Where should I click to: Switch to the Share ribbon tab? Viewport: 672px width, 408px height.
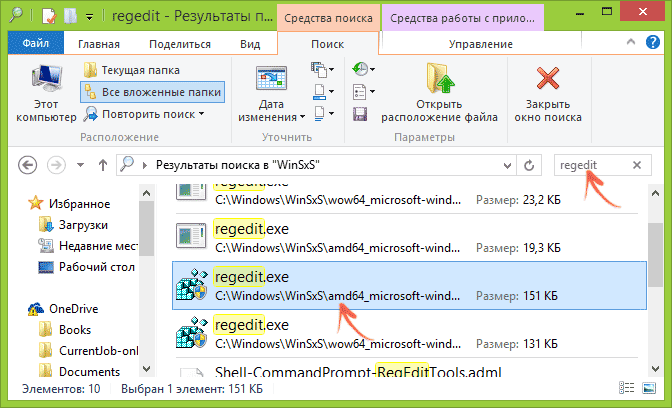pos(180,44)
